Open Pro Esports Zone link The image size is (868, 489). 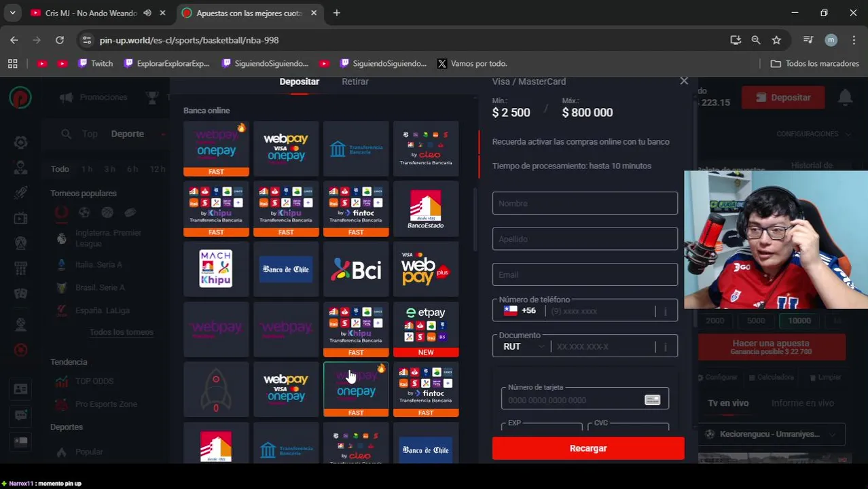point(105,404)
